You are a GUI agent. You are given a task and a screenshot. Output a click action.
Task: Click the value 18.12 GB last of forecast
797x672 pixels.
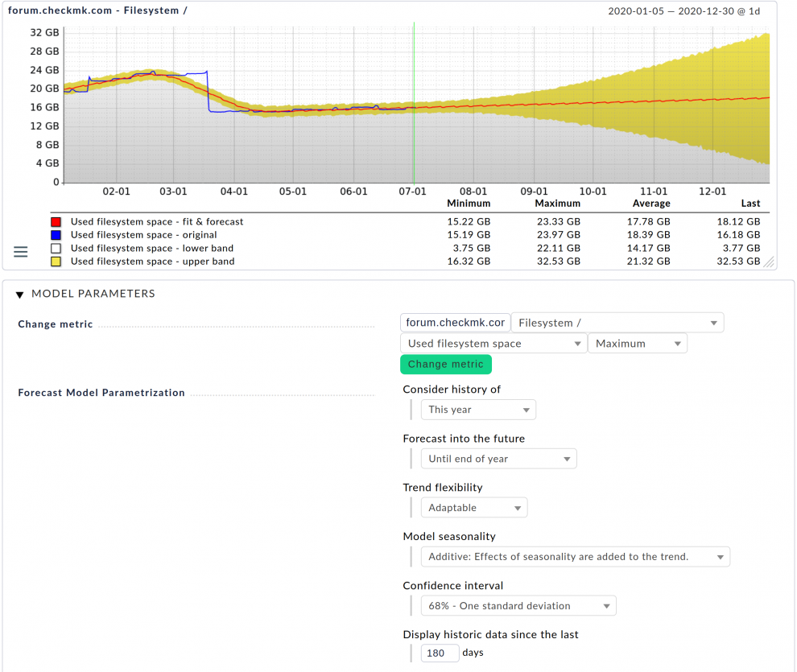pyautogui.click(x=738, y=221)
